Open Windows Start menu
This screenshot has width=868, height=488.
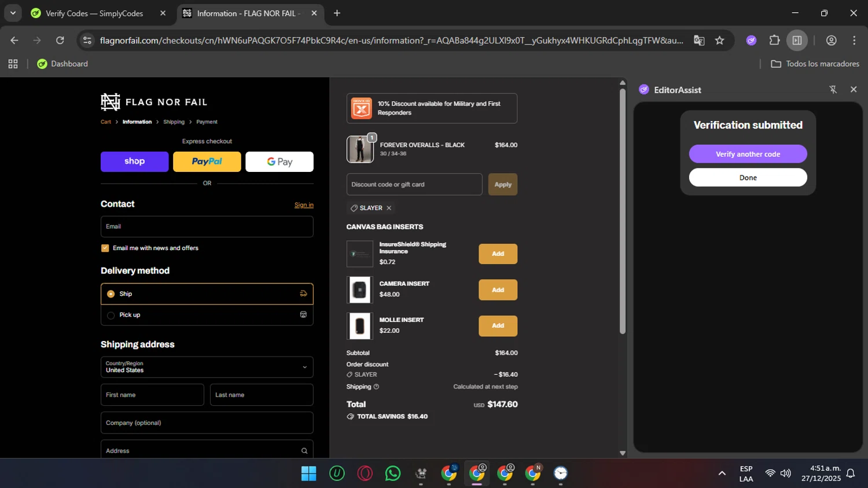pos(309,474)
